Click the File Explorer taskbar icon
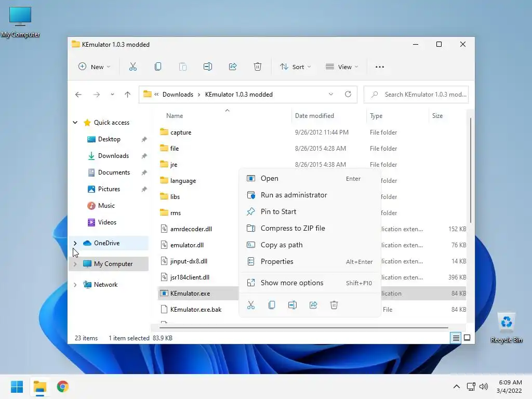This screenshot has height=399, width=532. [x=39, y=387]
